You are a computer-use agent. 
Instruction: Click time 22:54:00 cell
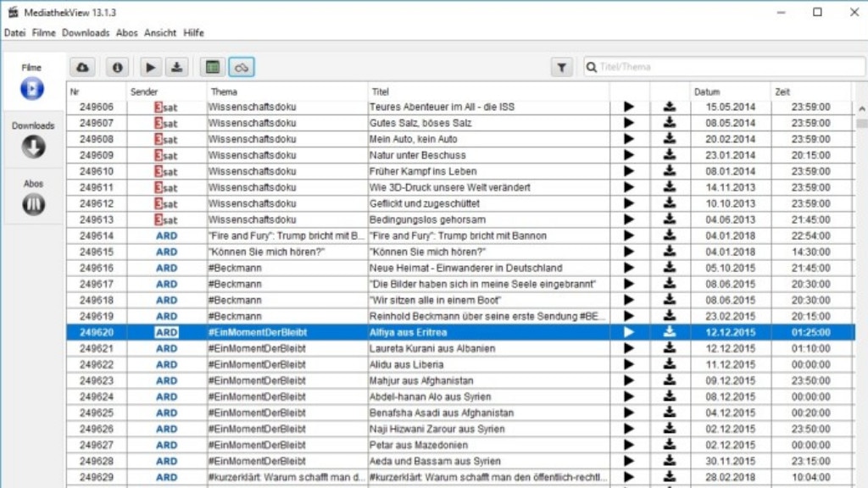click(x=811, y=236)
